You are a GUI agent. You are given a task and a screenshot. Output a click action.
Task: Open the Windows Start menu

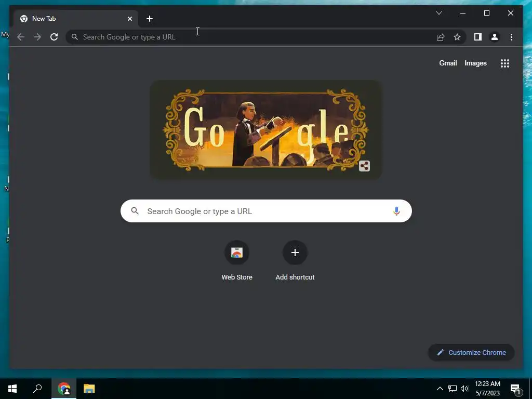[12, 389]
